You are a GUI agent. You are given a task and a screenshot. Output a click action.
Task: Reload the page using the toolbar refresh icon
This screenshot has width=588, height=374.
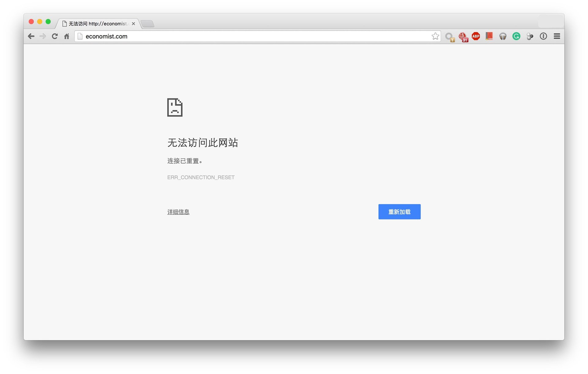click(x=55, y=36)
